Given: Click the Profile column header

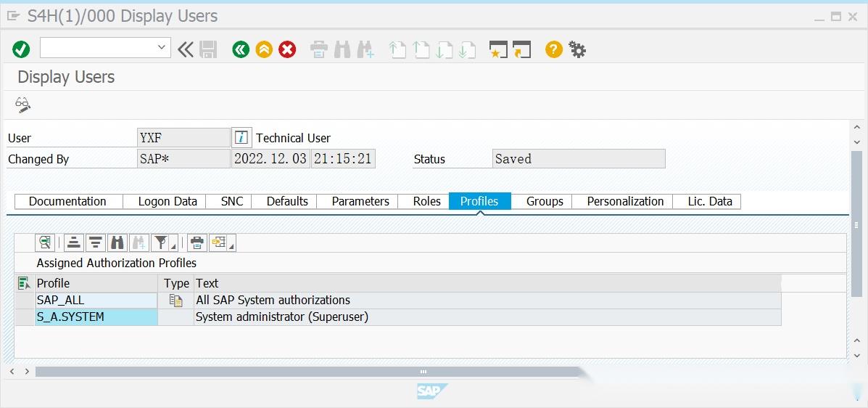Looking at the screenshot, I should tap(96, 283).
